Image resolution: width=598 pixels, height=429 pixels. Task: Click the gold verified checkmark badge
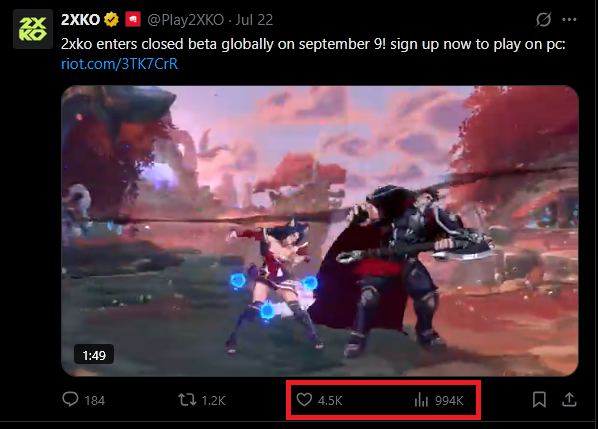pos(111,19)
